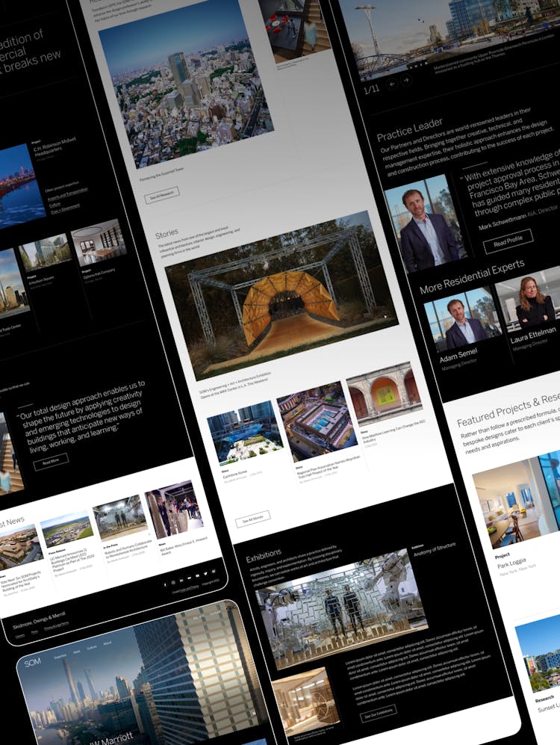Follow the Airports and Transportation link
This screenshot has height=745, width=560.
coord(66,194)
